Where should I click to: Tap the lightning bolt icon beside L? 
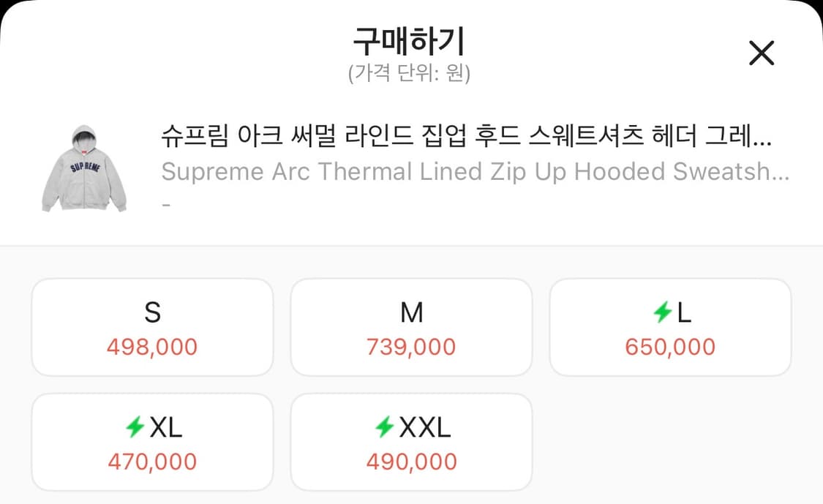coord(662,313)
